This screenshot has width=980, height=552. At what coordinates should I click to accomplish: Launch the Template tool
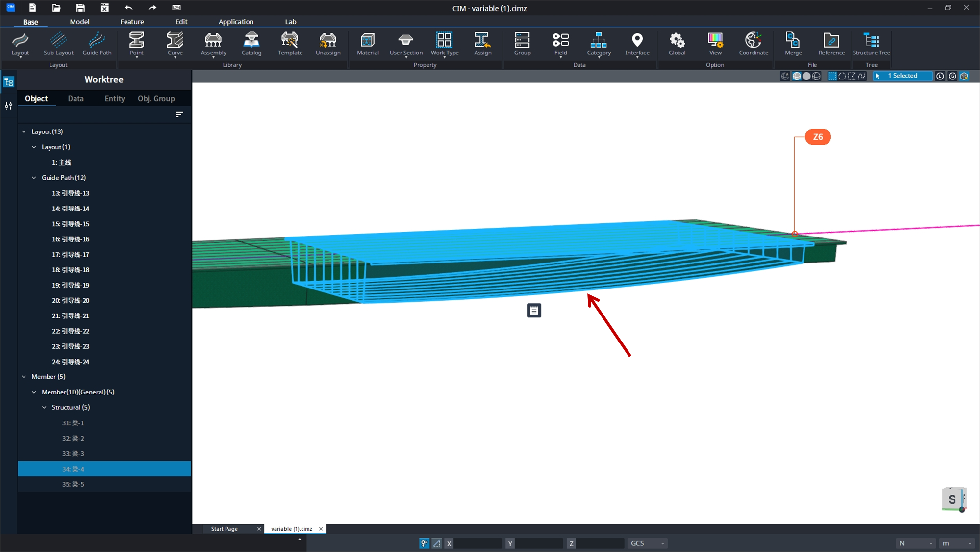(x=290, y=44)
